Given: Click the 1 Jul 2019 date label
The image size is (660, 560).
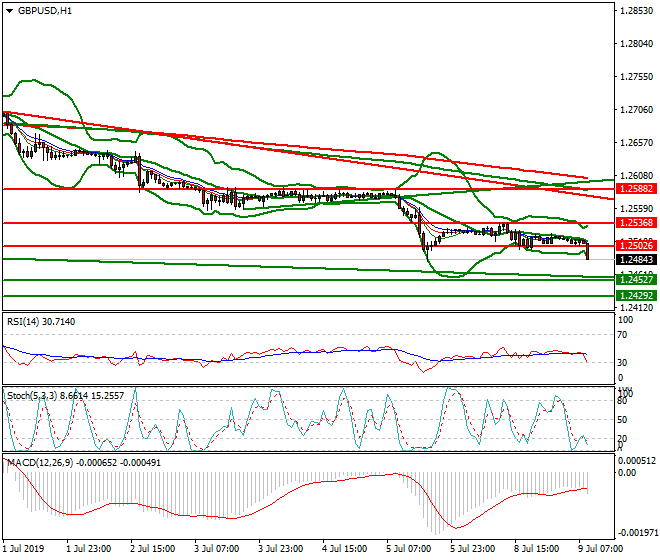Looking at the screenshot, I should (x=24, y=548).
